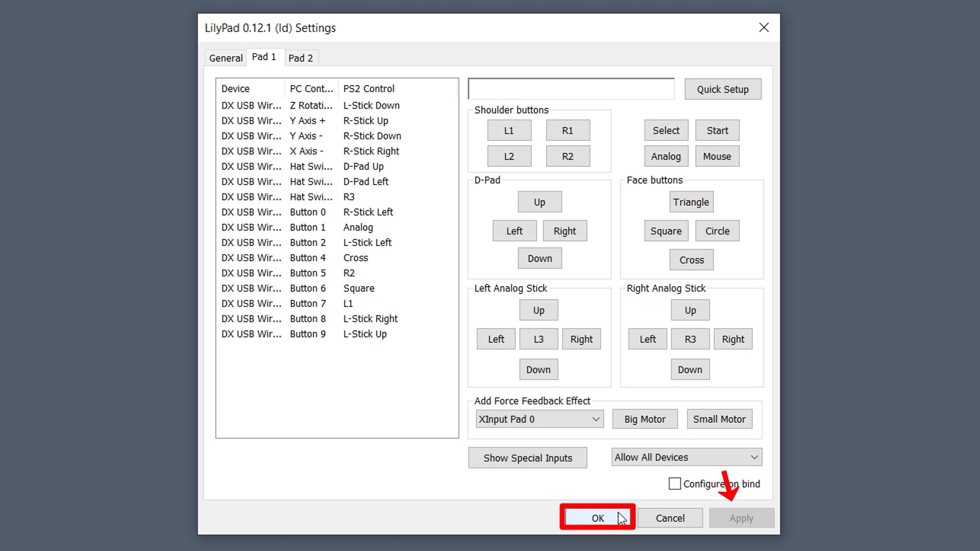Select Button 9 L-Stick Up row

pos(337,334)
